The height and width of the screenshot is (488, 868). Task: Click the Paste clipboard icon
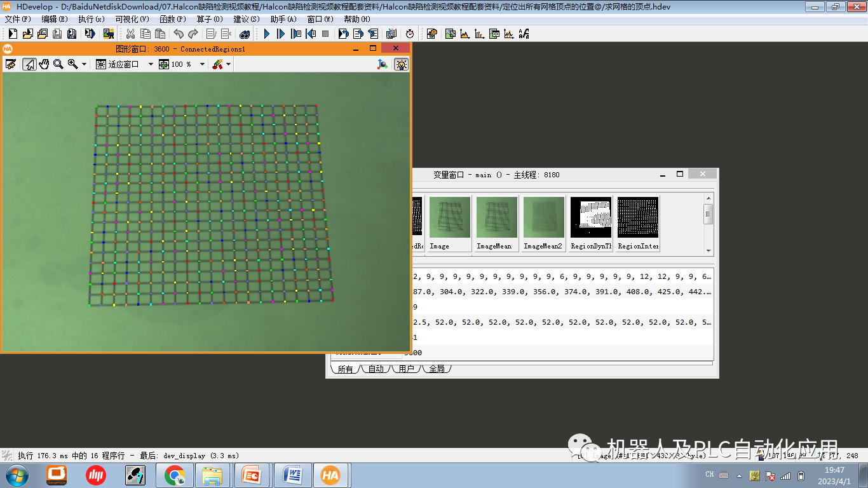coord(160,33)
